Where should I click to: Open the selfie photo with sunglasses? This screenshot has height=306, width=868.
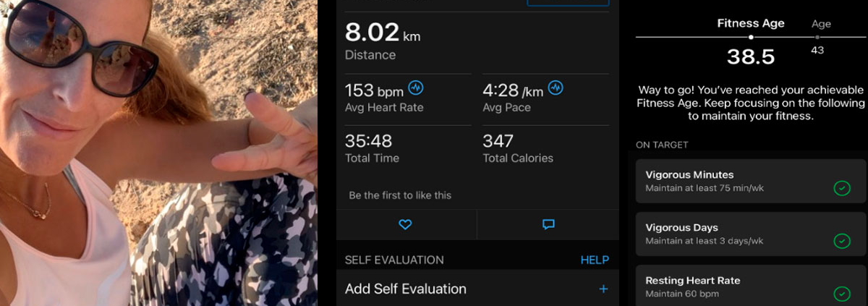158,153
